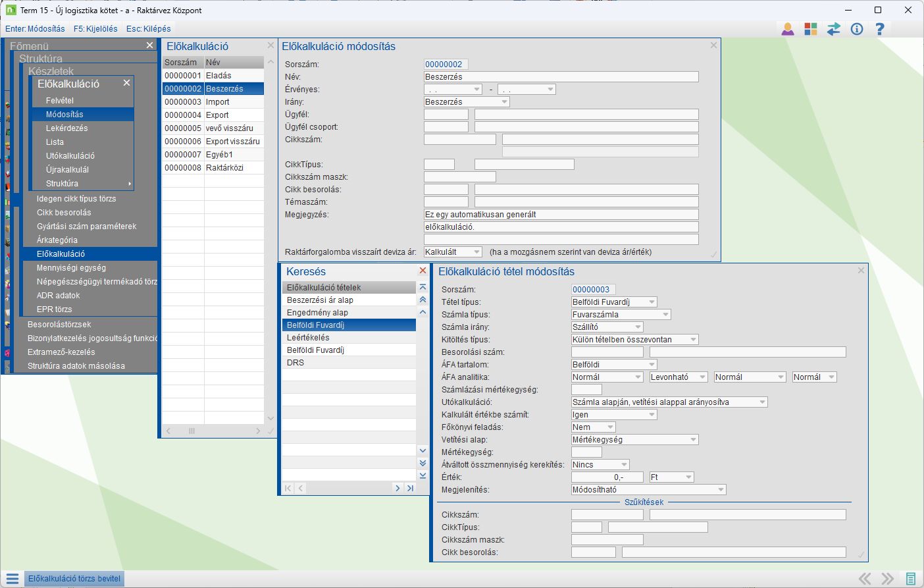Image resolution: width=924 pixels, height=588 pixels.
Task: Click the swap arrows icon in toolbar
Action: (834, 29)
